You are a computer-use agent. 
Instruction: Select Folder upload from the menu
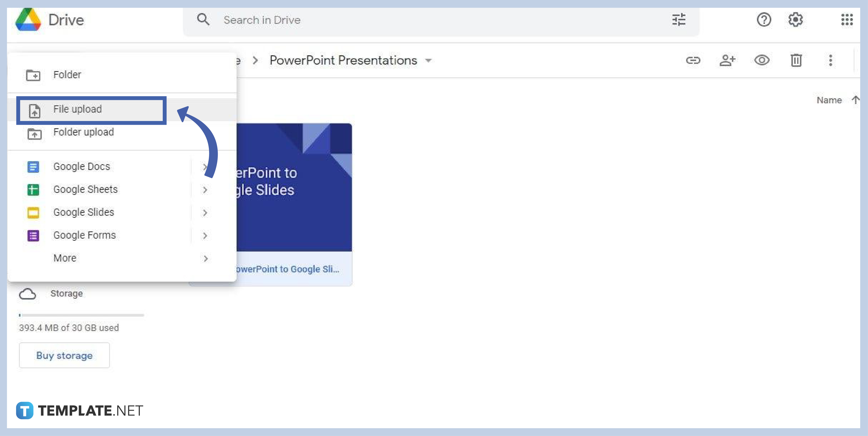tap(84, 132)
